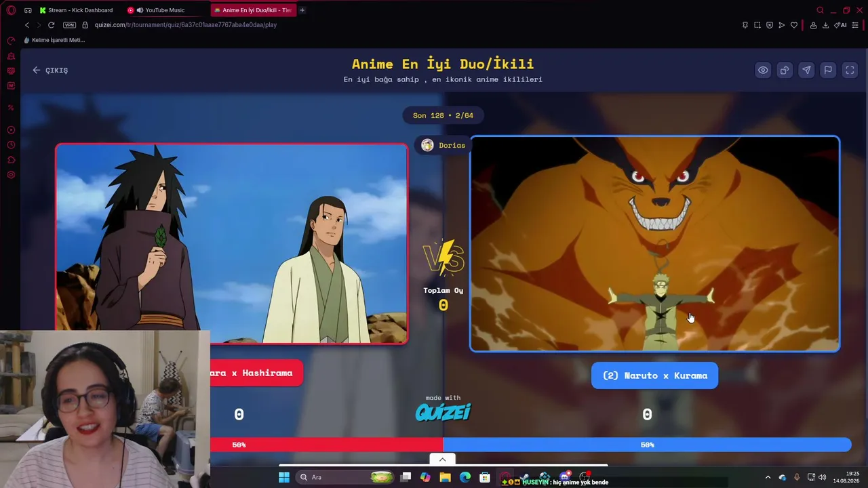Expand the bottom panel with the up chevron
Screen dimensions: 868x488
point(442,460)
